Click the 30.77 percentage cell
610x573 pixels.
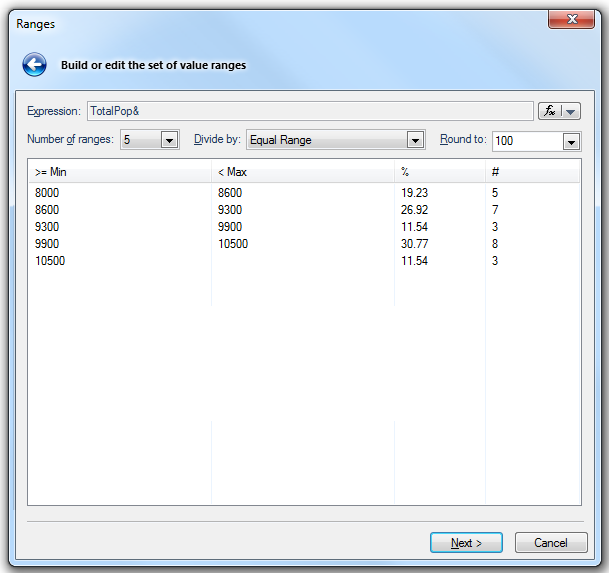click(x=415, y=244)
